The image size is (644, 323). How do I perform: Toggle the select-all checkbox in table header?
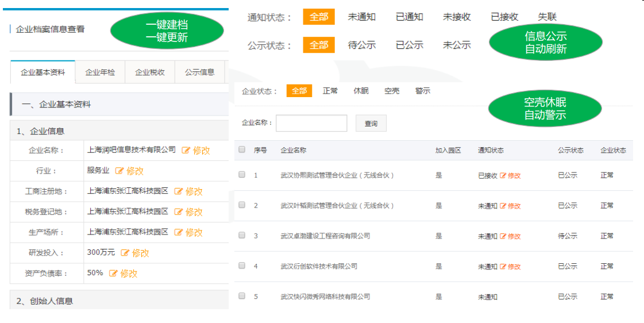(x=242, y=149)
